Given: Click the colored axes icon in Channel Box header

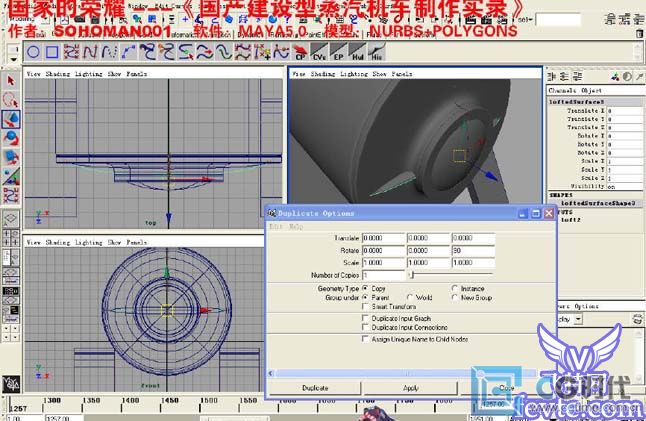Looking at the screenshot, I should click(x=615, y=77).
